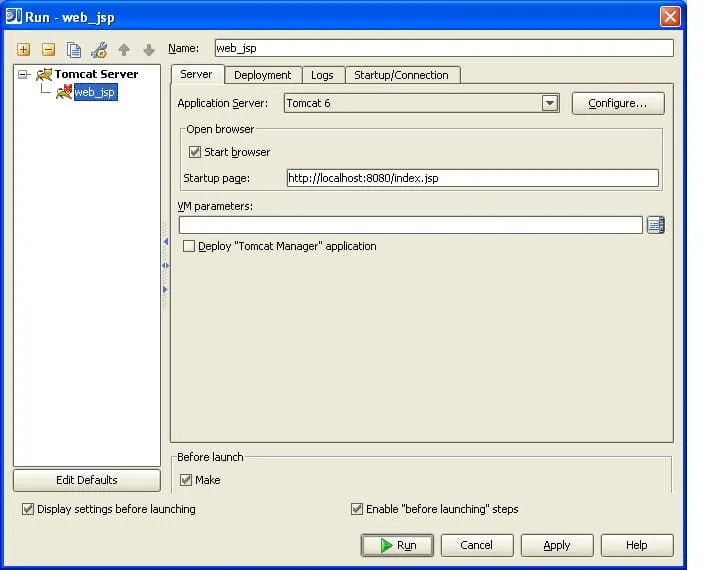Click the move configuration down arrow
This screenshot has height=570, width=726.
click(149, 49)
